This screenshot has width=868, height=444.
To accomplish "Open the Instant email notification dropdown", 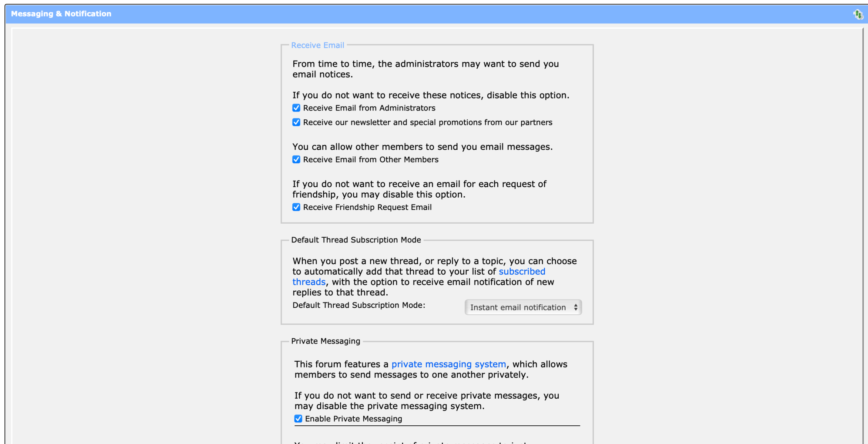I will coord(523,307).
